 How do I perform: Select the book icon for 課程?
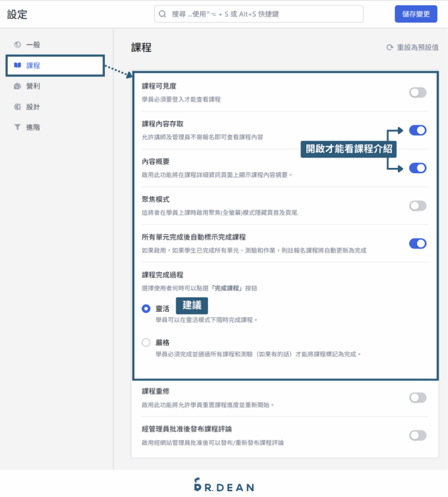point(17,65)
